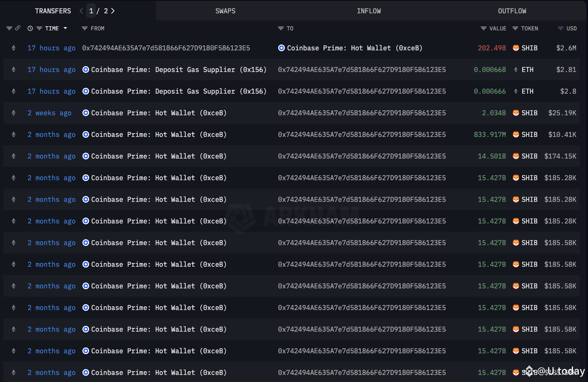
Task: Click the 0.000668 ETH value
Action: 490,69
